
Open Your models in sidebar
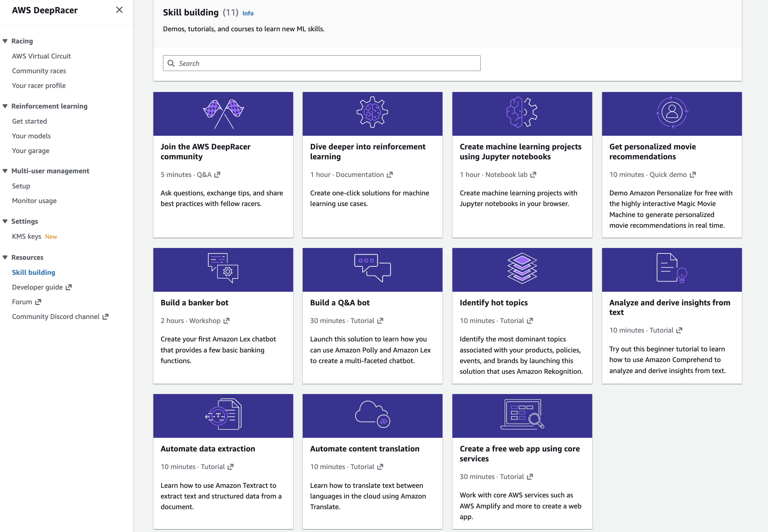coord(31,136)
